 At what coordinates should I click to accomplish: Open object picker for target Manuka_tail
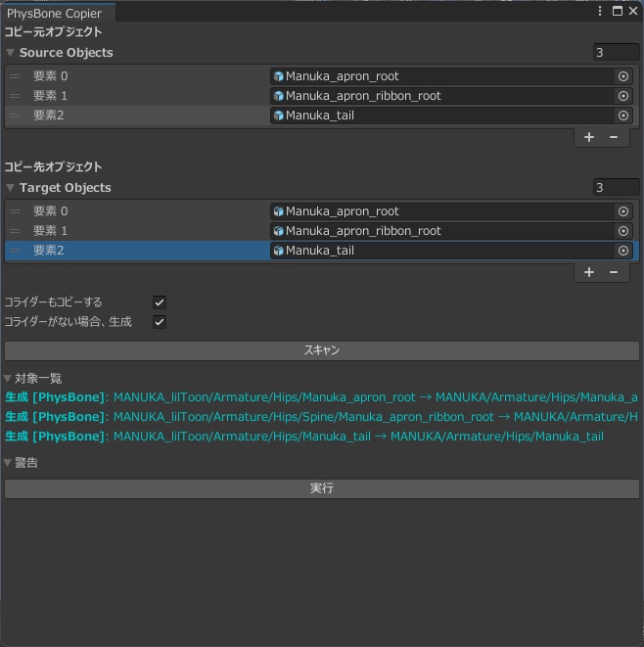tap(623, 251)
